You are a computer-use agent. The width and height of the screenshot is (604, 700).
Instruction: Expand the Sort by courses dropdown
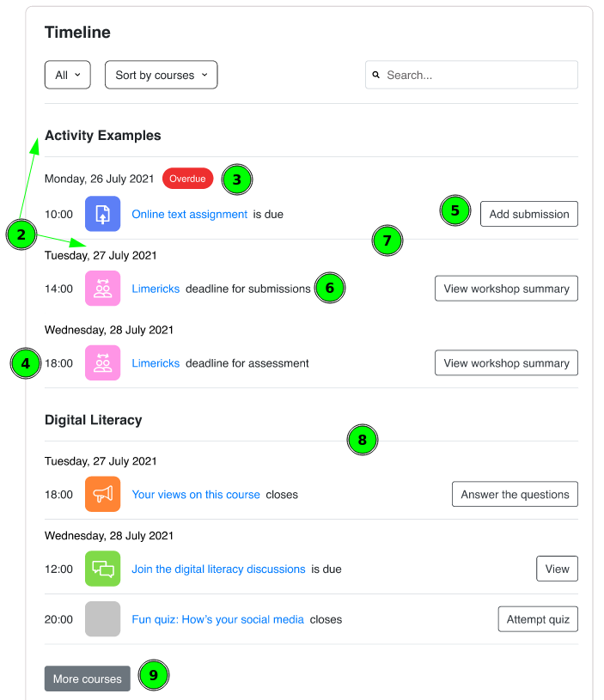tap(162, 75)
